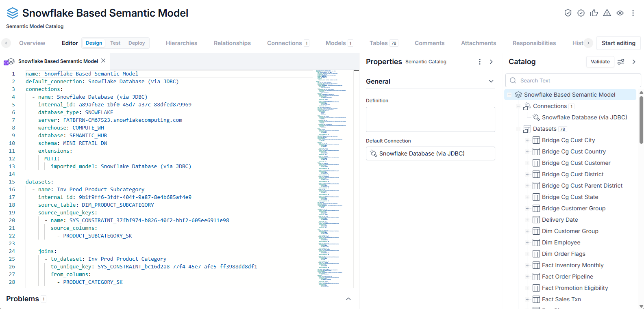Click the table icon beside Bridge Cg Cust City
This screenshot has width=644, height=309.
pos(536,140)
